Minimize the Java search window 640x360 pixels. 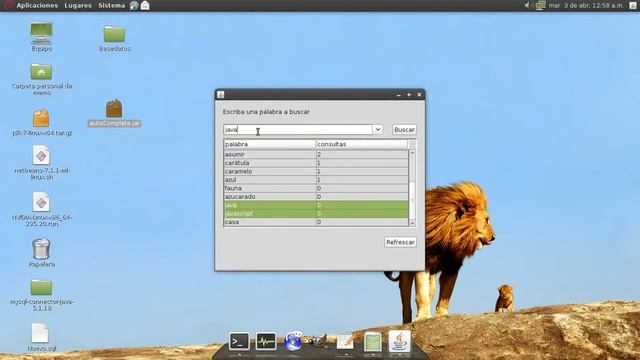(399, 95)
